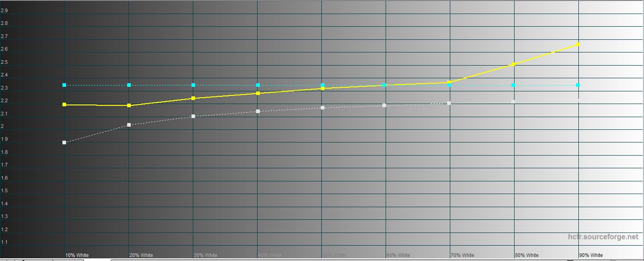Click the 2.9 gamma axis value
The width and height of the screenshot is (644, 261).
[4, 10]
